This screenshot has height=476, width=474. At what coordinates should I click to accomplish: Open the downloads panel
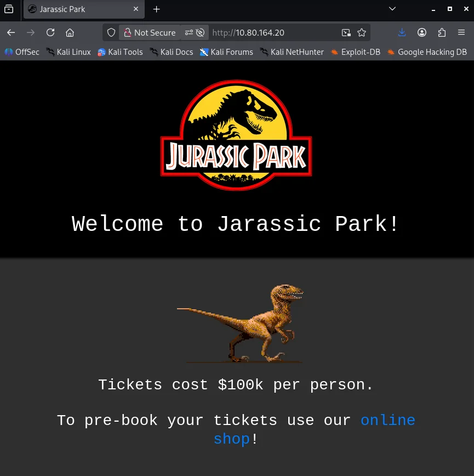pos(402,33)
